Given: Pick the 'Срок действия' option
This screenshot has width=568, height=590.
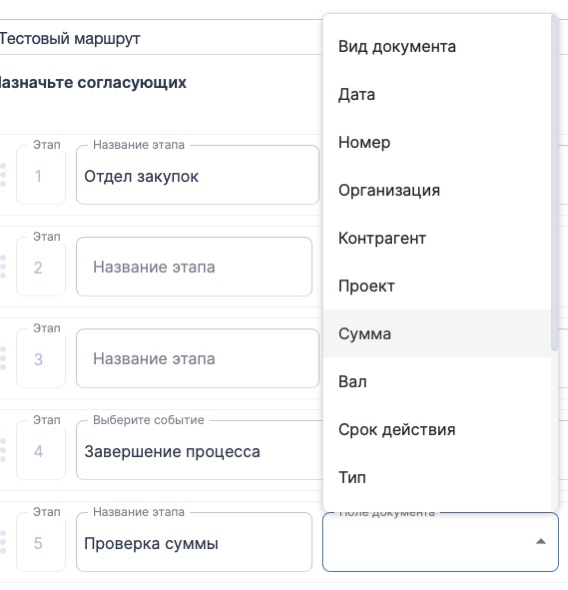Looking at the screenshot, I should [437, 429].
